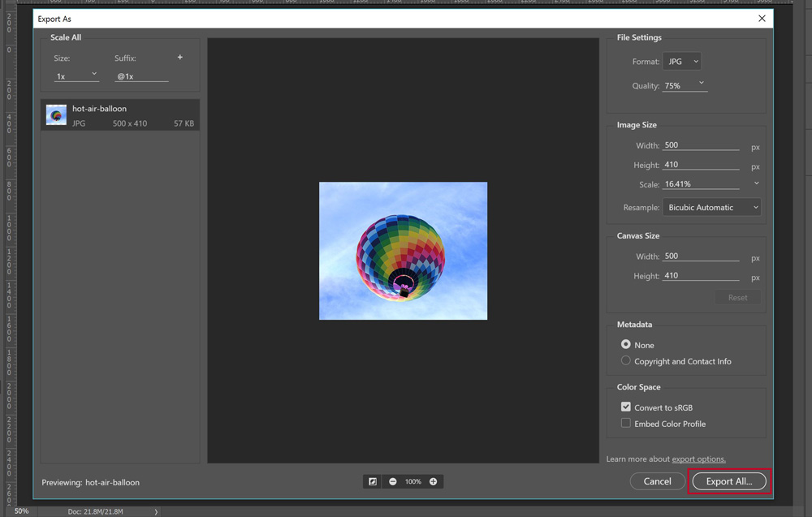Click the 100% preview zoom value
Viewport: 812px width, 517px height.
[x=412, y=482]
